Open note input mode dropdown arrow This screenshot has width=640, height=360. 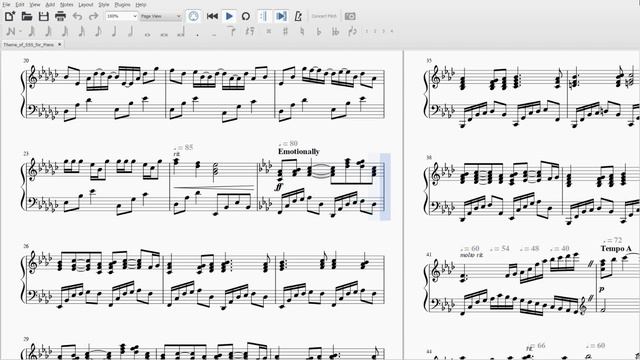coord(20,31)
